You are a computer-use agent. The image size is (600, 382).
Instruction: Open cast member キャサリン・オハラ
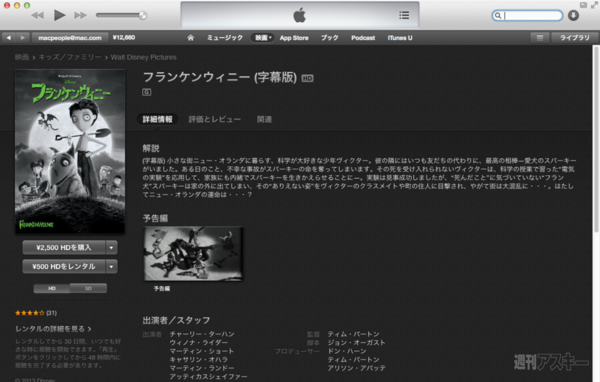(199, 359)
